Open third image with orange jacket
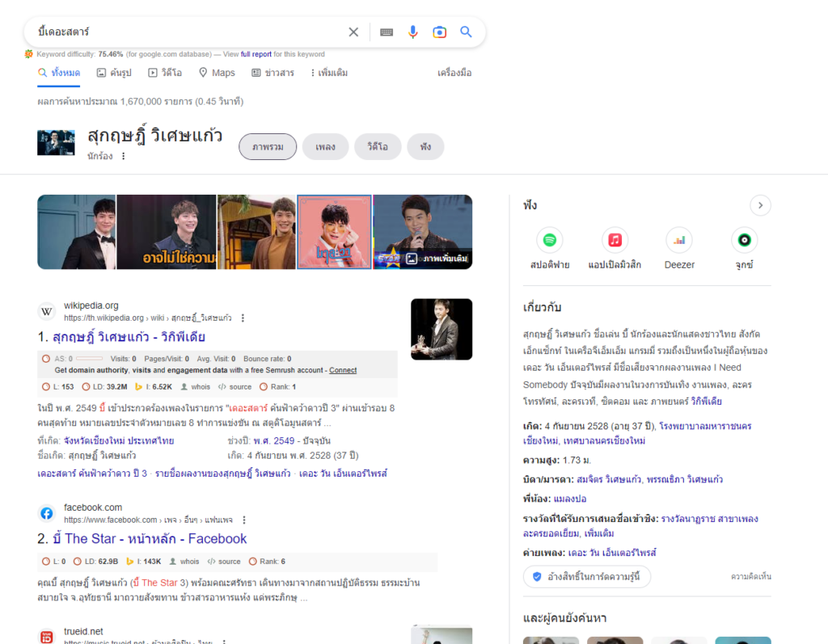 point(256,232)
